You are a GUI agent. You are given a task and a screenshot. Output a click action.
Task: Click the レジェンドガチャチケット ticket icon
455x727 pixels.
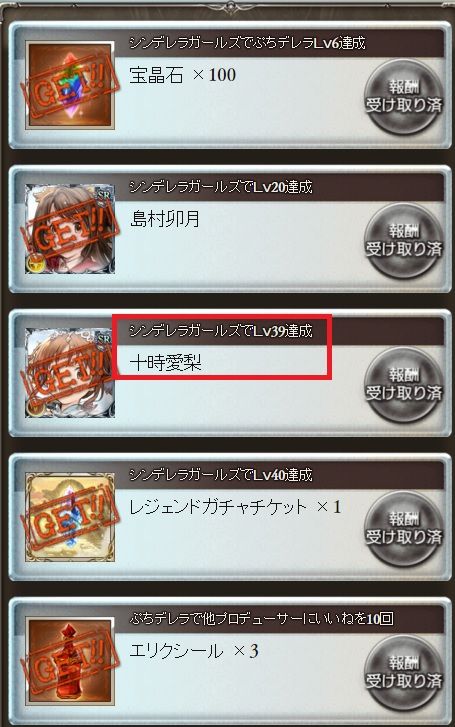coord(70,517)
